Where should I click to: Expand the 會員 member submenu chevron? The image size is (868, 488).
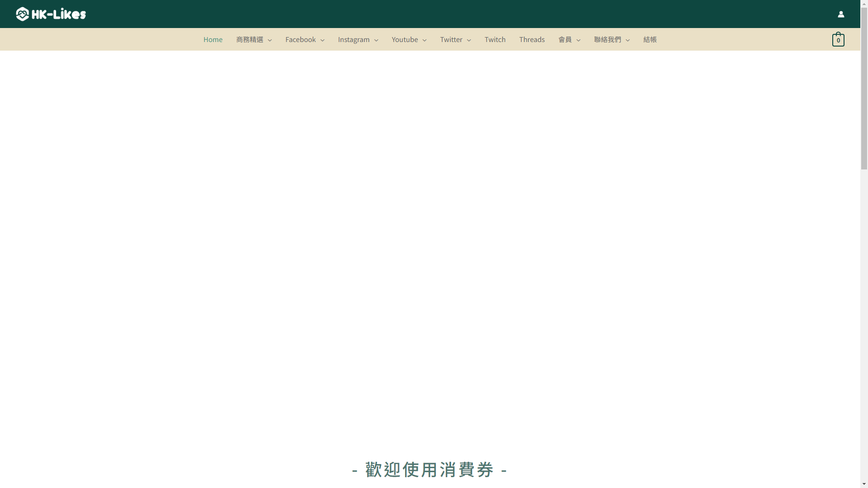(578, 40)
